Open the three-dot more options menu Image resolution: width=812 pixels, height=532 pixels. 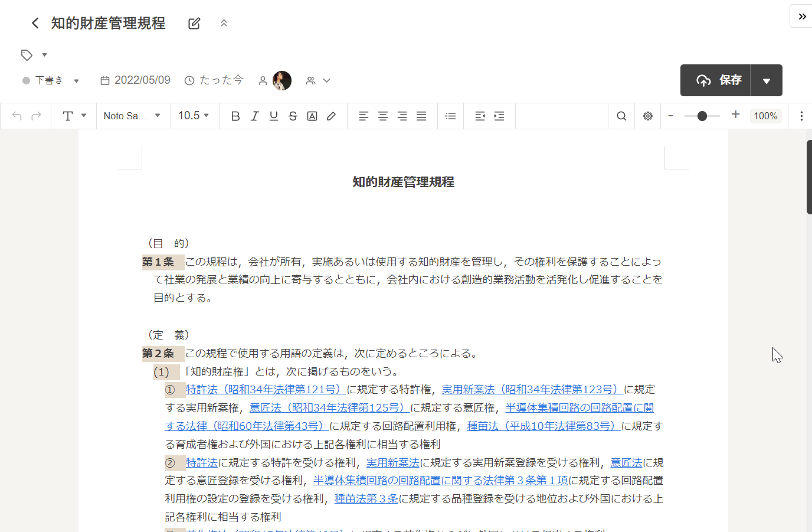[x=801, y=116]
